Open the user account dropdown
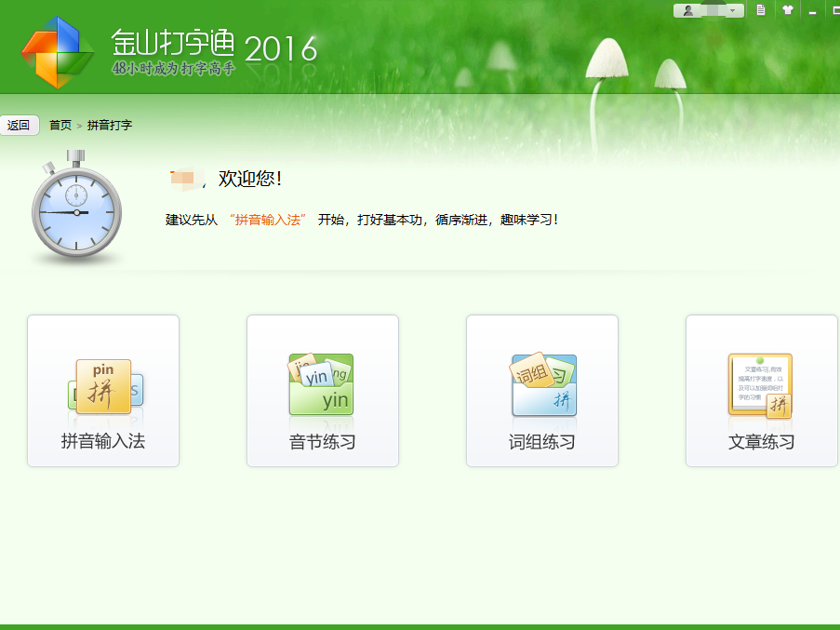Screen dimensions: 840x630 click(x=708, y=10)
